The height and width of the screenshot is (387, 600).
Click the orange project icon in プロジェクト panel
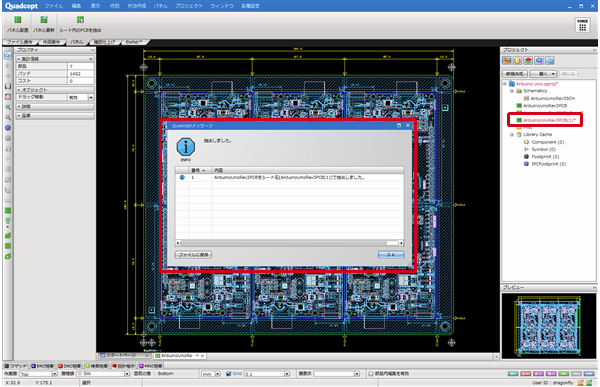507,60
